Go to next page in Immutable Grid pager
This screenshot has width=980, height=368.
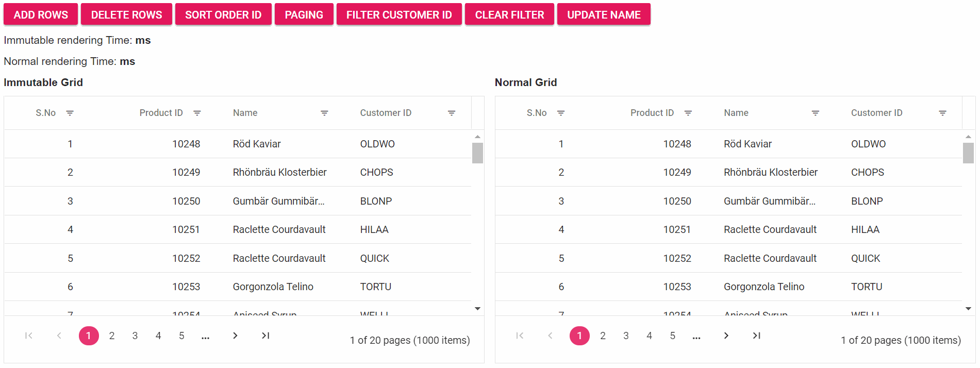(x=235, y=336)
